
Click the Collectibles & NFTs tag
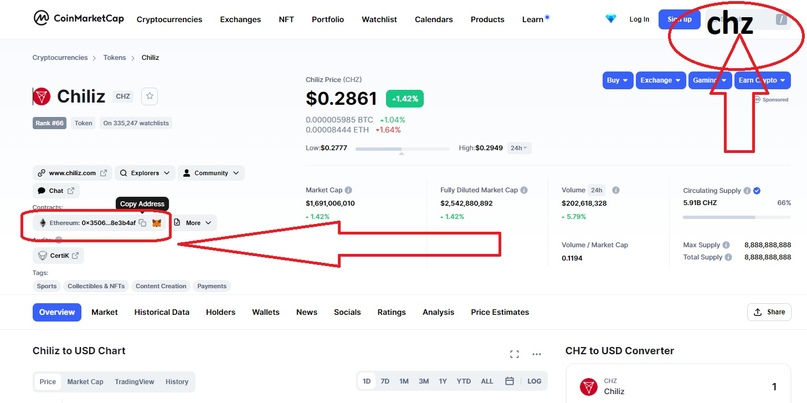pyautogui.click(x=96, y=286)
